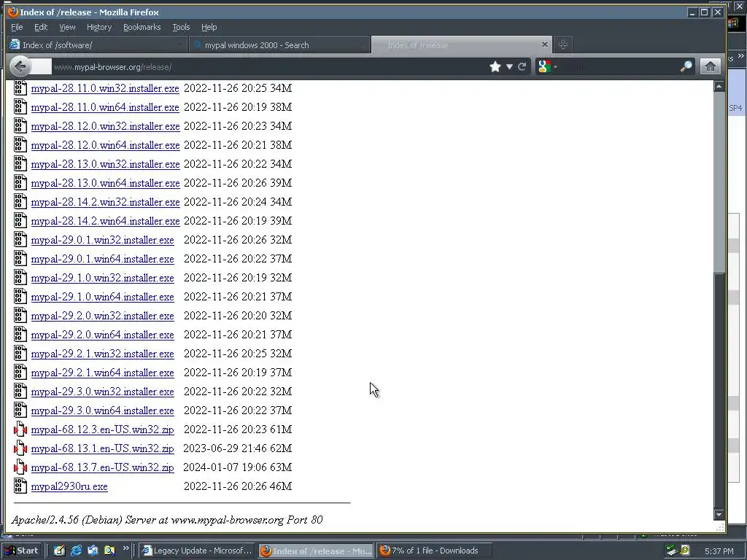Viewport: 747px width, 560px height.
Task: Click binary file icon beside mypal-28.14.2.win64
Action: 20,220
